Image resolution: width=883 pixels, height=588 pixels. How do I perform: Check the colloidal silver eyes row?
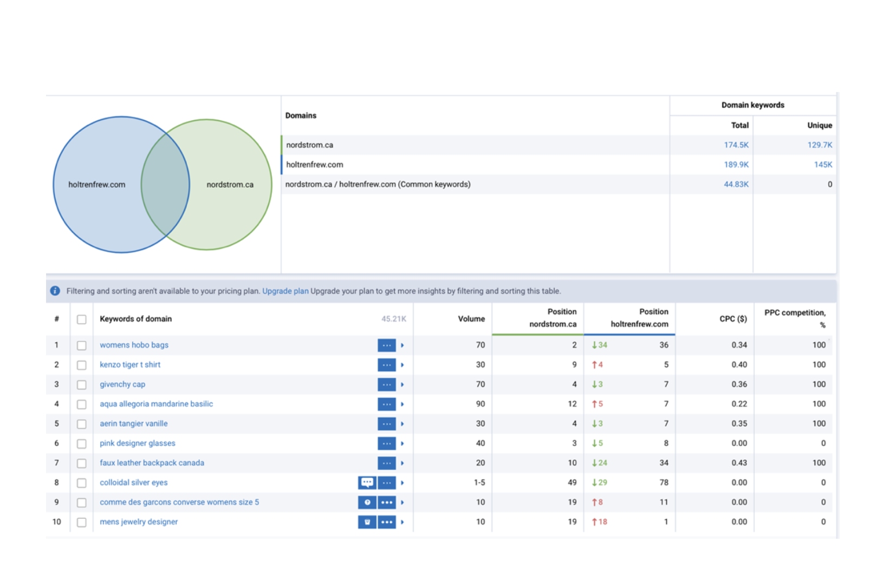coord(81,483)
